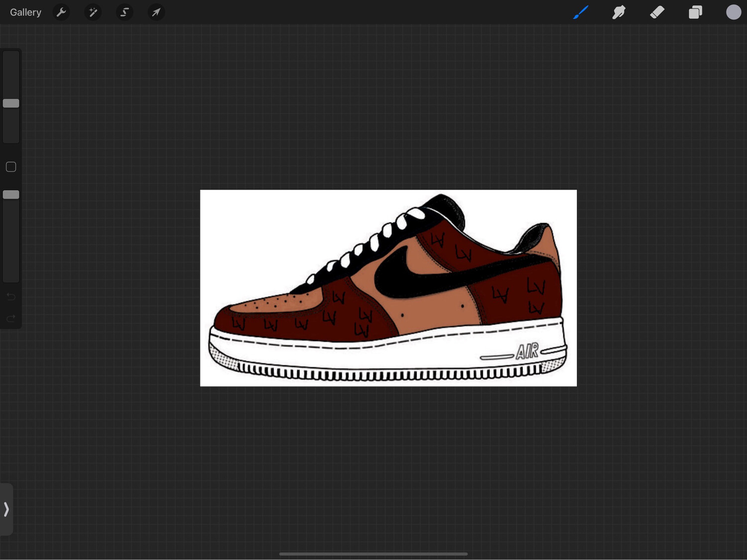Image resolution: width=747 pixels, height=560 pixels.
Task: Select the Brush tool
Action: pyautogui.click(x=581, y=12)
